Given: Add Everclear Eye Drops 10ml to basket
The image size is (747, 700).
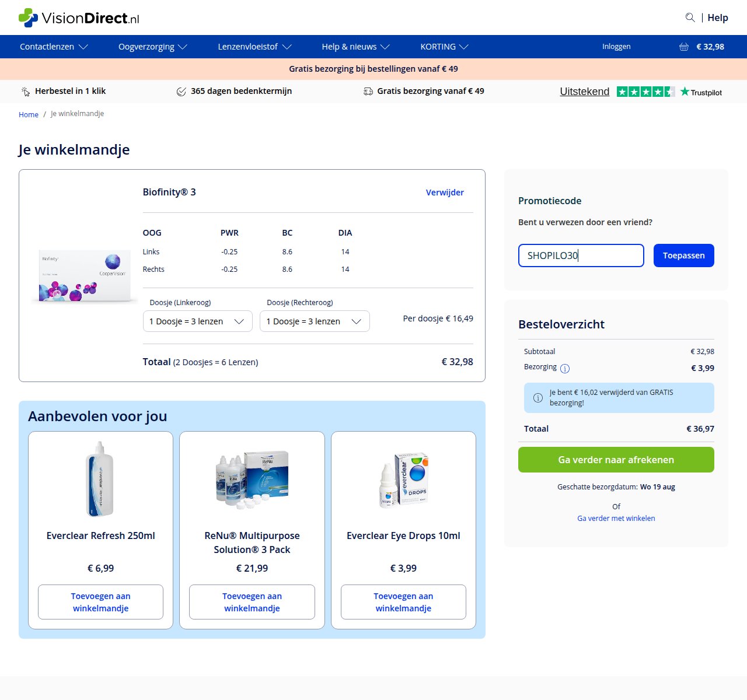Looking at the screenshot, I should pyautogui.click(x=403, y=602).
